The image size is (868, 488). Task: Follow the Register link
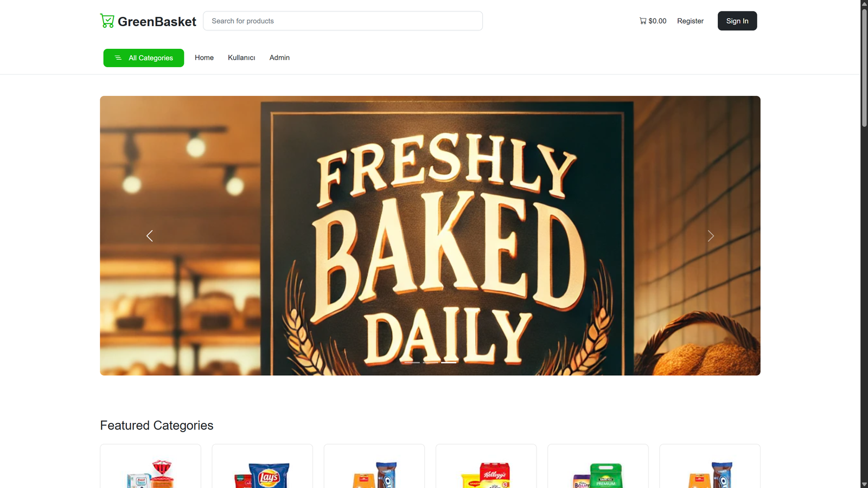690,21
